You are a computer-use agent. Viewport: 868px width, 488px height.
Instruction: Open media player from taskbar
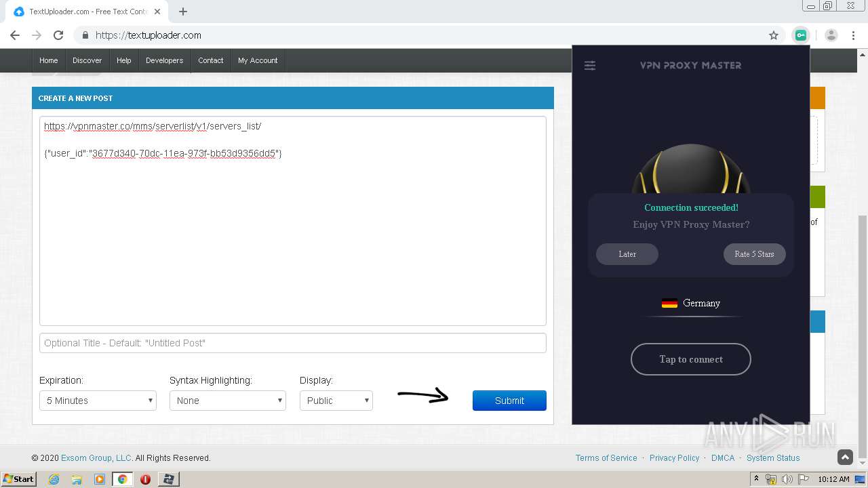coord(100,479)
